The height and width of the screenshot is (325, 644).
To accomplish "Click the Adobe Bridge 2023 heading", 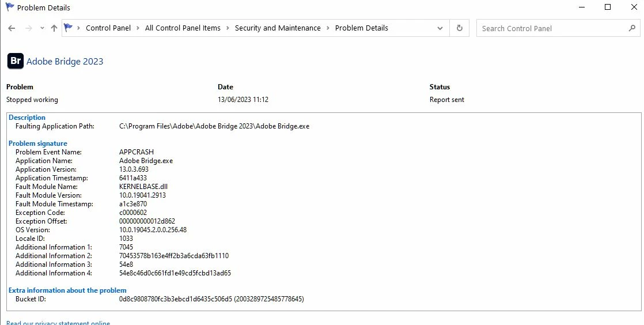I will (x=65, y=61).
